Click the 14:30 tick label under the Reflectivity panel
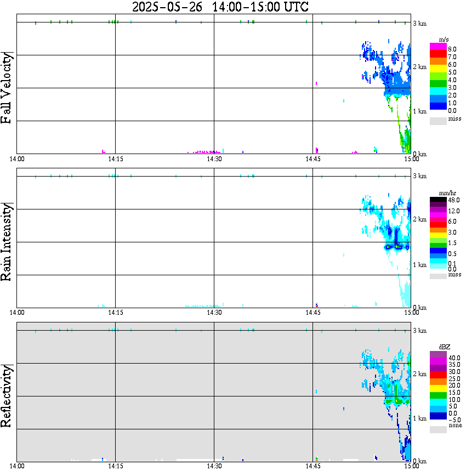 click(x=214, y=467)
